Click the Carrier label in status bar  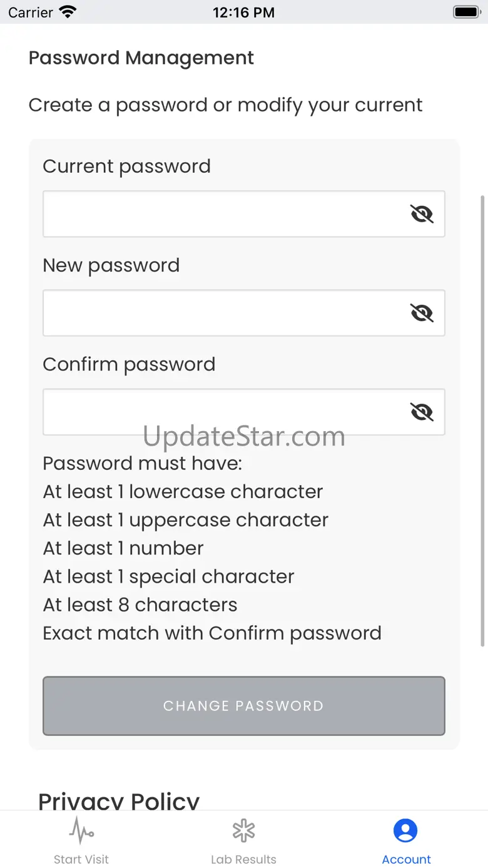(x=31, y=12)
